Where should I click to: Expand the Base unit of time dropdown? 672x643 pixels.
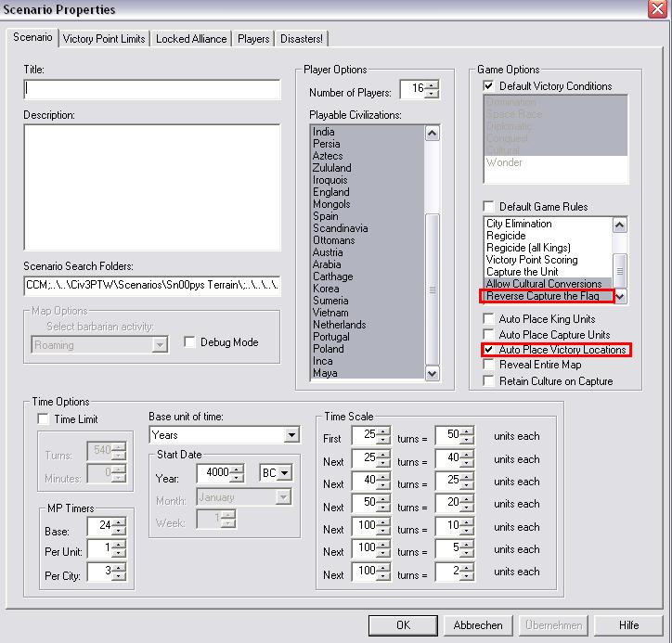pos(292,435)
